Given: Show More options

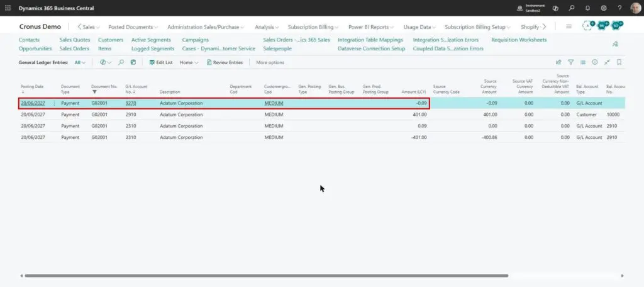Looking at the screenshot, I should 270,62.
